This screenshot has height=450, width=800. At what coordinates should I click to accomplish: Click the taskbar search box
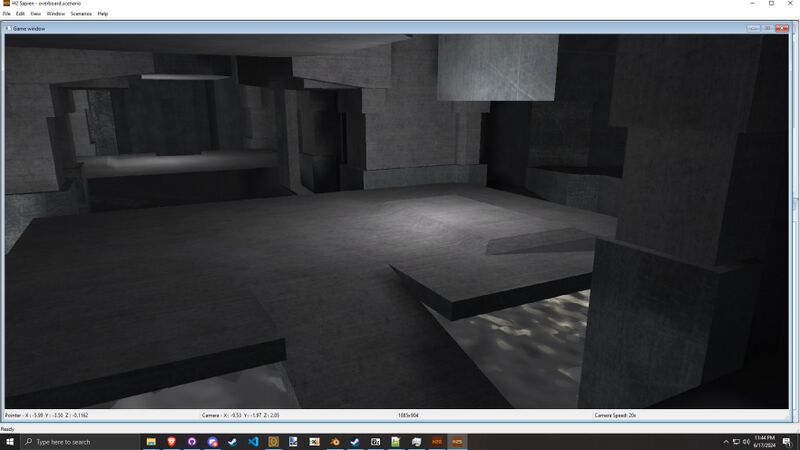point(78,441)
